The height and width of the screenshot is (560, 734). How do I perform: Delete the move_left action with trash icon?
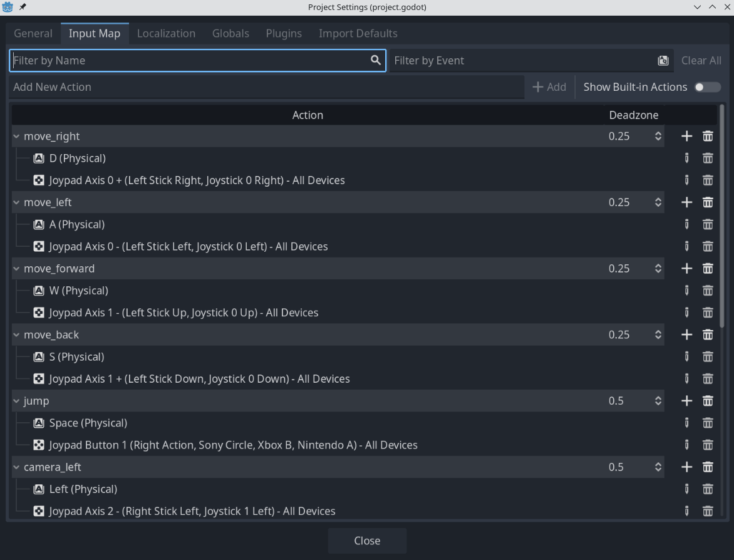(x=708, y=202)
